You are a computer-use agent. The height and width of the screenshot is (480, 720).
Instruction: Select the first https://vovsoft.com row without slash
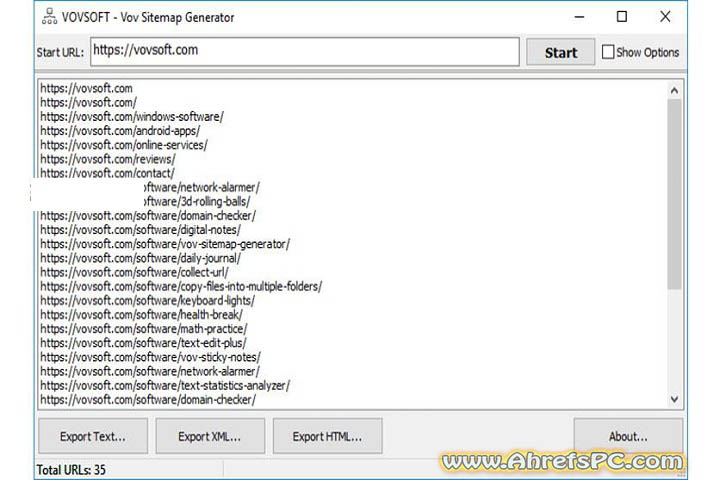click(86, 88)
